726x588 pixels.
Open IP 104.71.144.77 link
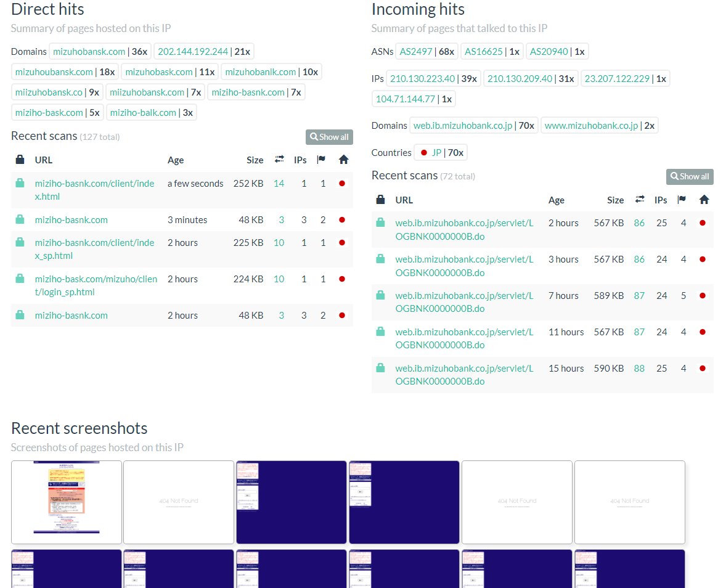(406, 99)
